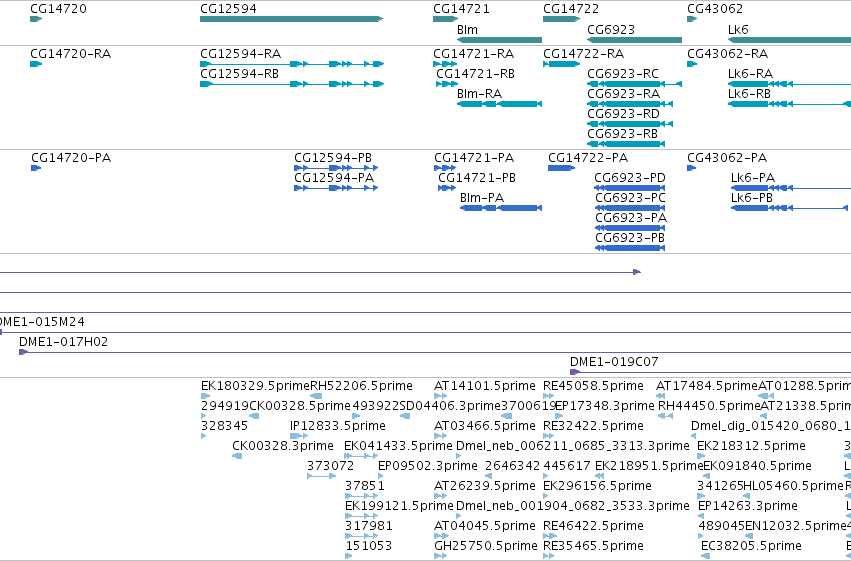Viewport: 851px width, 561px height.
Task: Click the CK00328.3prime EST
Action: (x=237, y=456)
